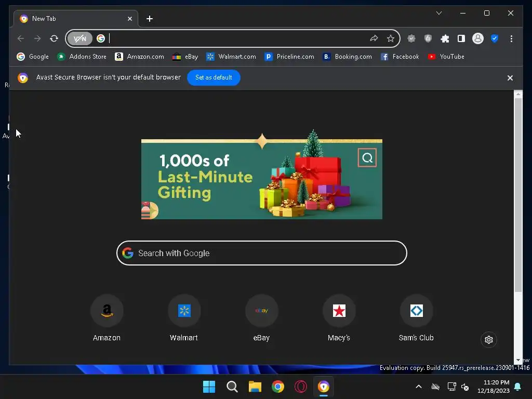
Task: Open new tab page settings gear
Action: coord(488,340)
